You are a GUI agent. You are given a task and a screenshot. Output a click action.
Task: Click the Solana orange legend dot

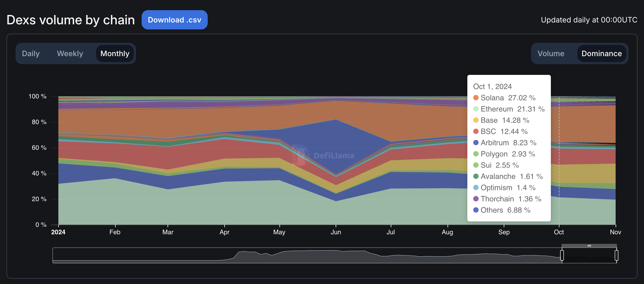click(x=476, y=98)
